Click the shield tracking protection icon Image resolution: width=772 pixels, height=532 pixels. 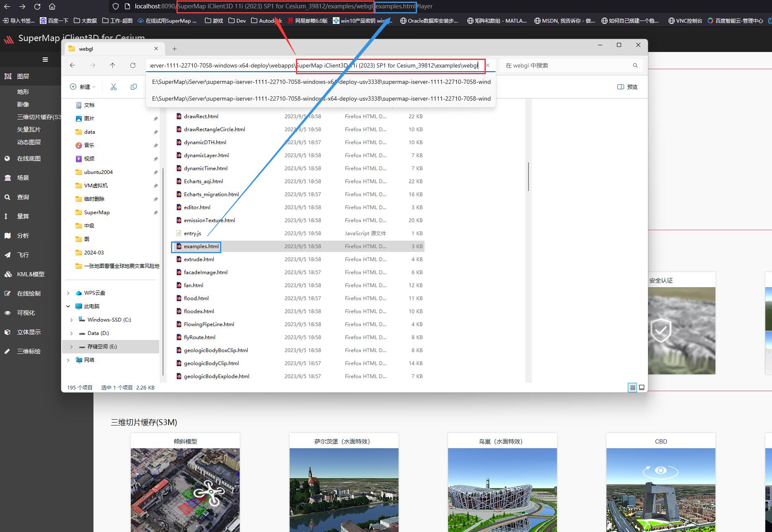pyautogui.click(x=116, y=6)
